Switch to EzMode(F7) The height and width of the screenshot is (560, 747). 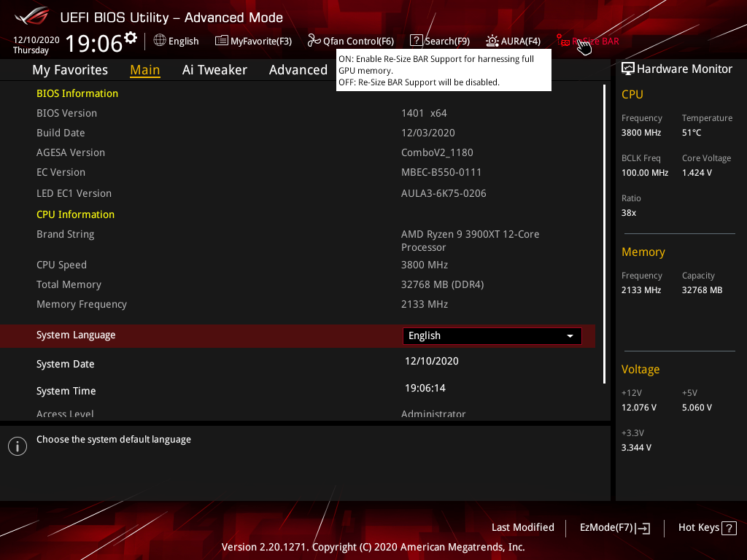tap(614, 528)
